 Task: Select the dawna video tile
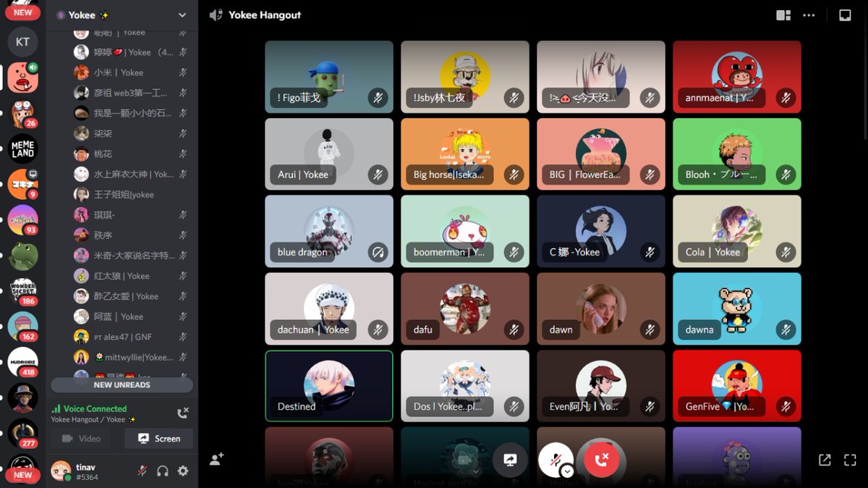pos(737,308)
